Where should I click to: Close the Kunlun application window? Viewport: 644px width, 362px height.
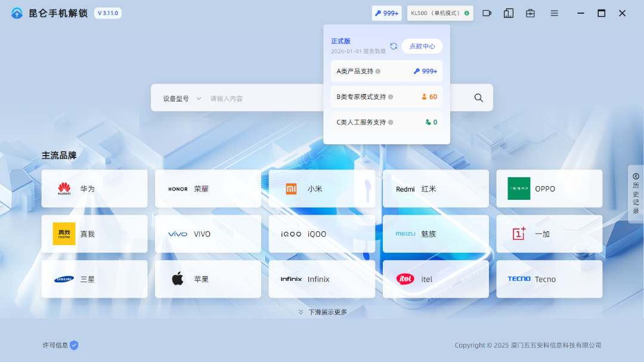[622, 13]
